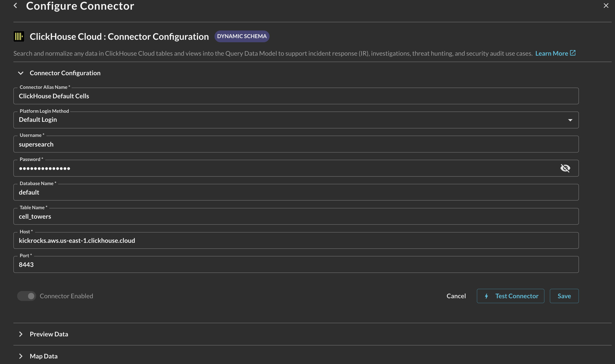This screenshot has width=615, height=364.
Task: Click the ClickHouse logo icon
Action: [19, 36]
